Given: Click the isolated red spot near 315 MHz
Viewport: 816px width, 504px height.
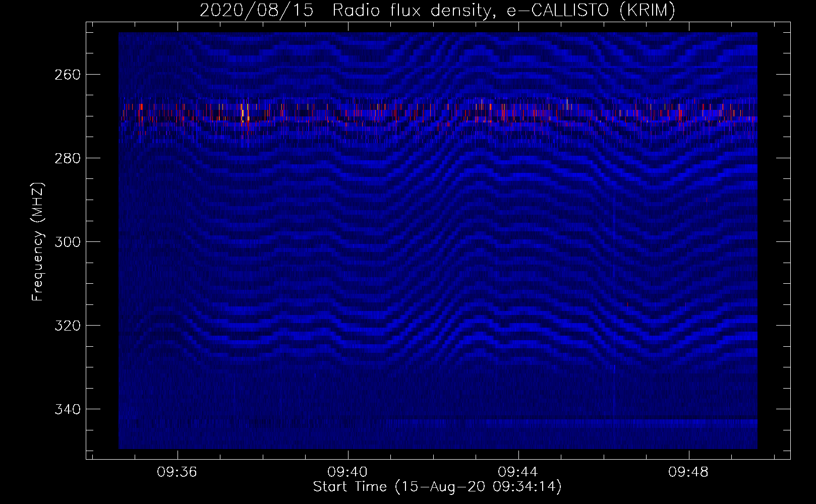Looking at the screenshot, I should click(x=627, y=304).
